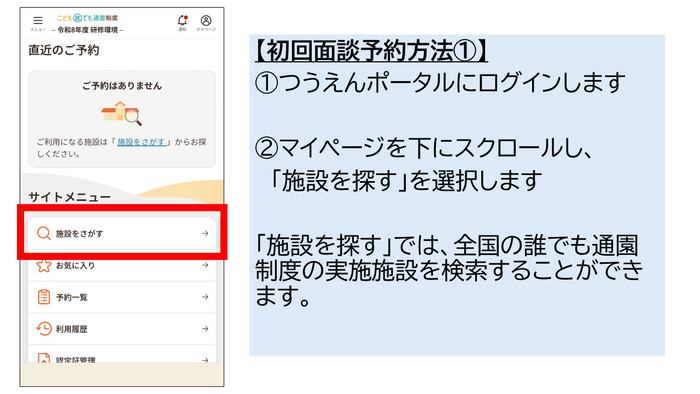Click the star icon for お気に入り
The width and height of the screenshot is (700, 394).
[44, 265]
